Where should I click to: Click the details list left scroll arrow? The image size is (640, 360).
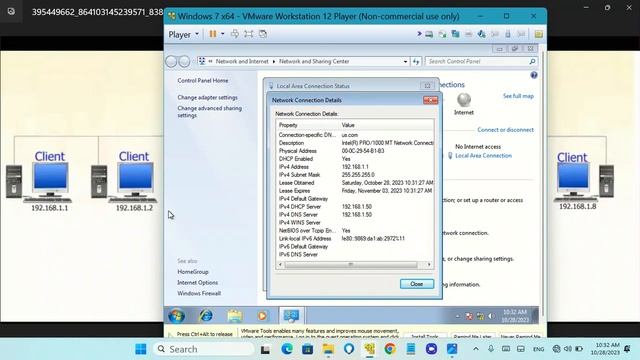pos(280,264)
